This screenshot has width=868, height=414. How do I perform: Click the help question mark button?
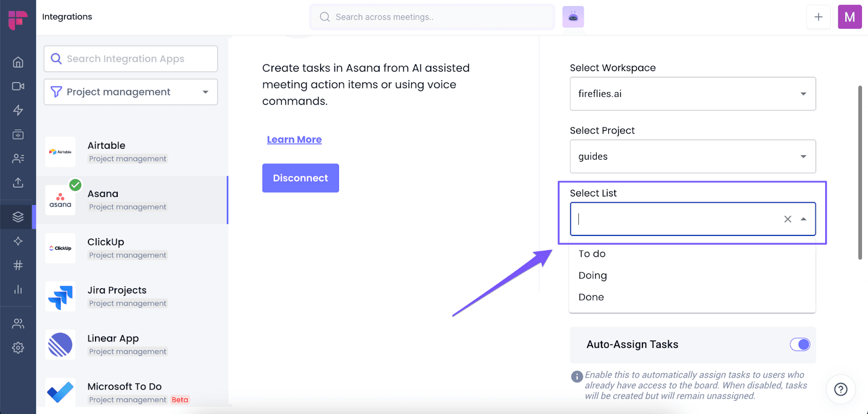tap(841, 389)
